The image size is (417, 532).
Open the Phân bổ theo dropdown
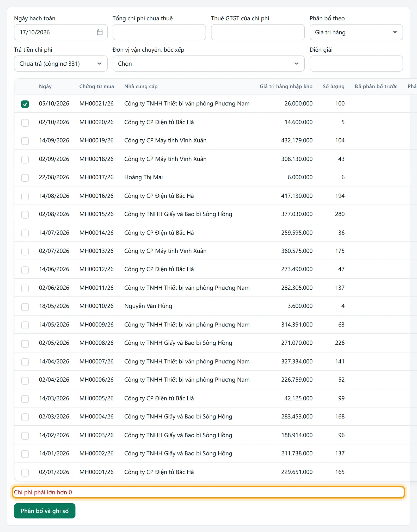356,32
